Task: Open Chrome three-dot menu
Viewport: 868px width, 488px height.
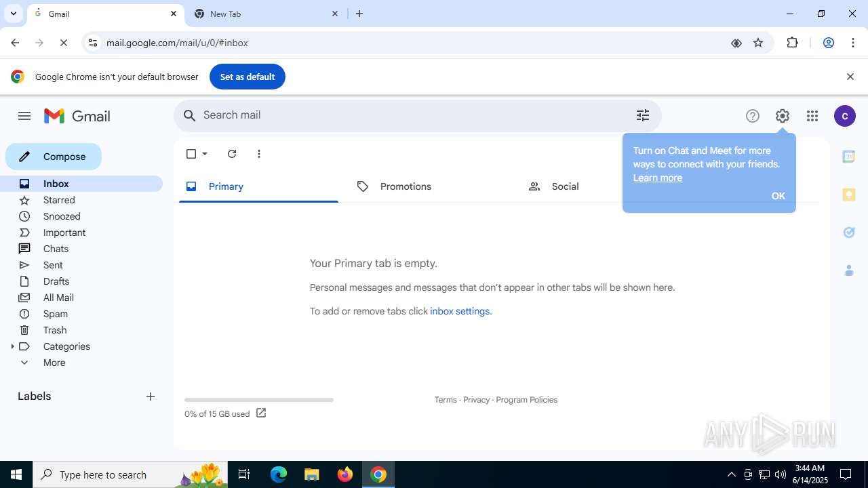Action: click(x=853, y=43)
